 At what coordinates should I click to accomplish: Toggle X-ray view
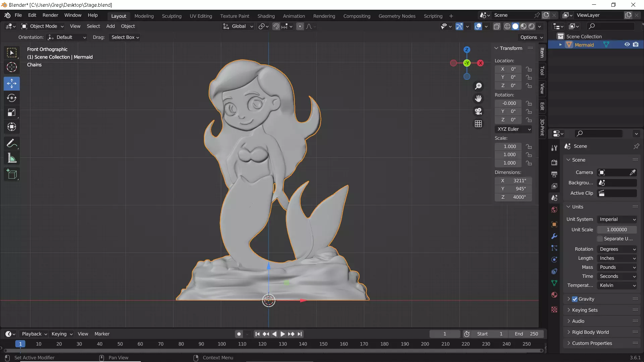[x=497, y=26]
